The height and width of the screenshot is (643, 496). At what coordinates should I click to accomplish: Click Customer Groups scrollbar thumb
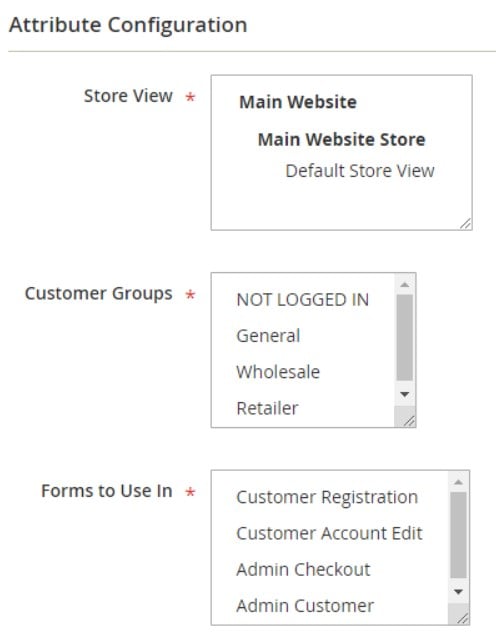pos(405,337)
